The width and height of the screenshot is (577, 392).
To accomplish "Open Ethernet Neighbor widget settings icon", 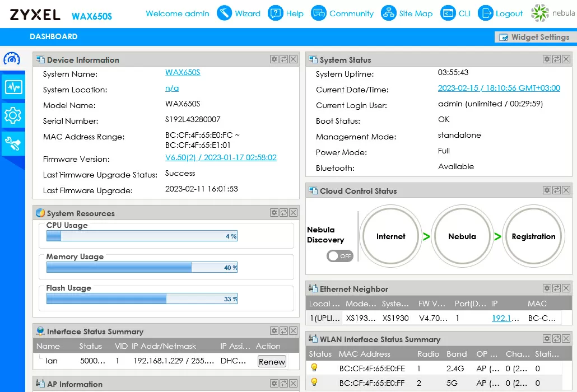I will coord(547,288).
